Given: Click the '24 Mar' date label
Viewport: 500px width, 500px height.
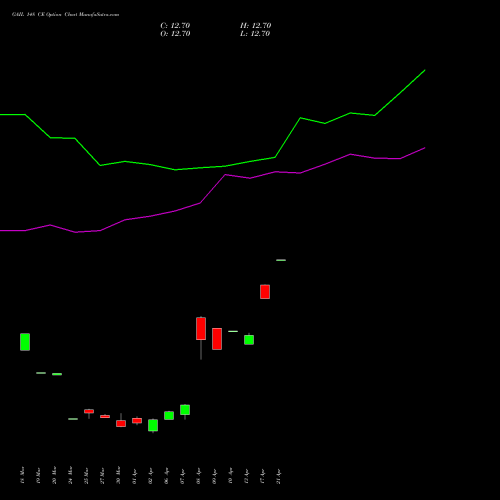Looking at the screenshot, I should coord(70,475).
